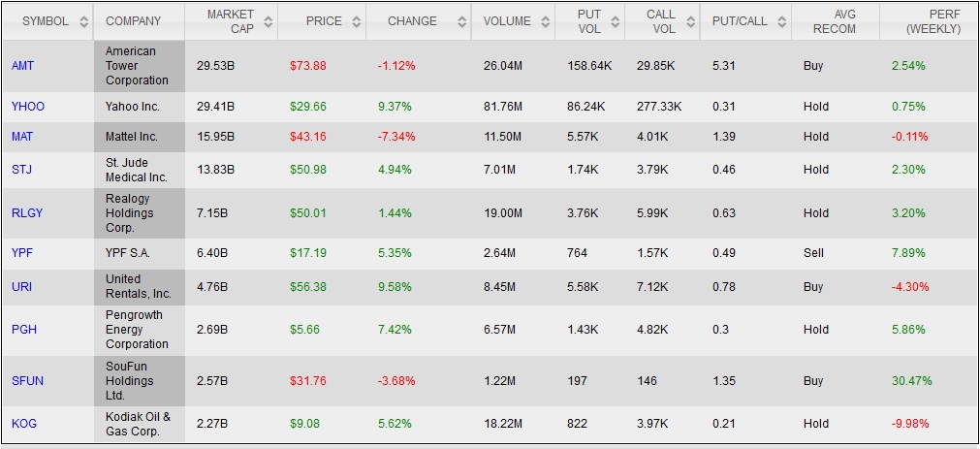
Task: Sort by MARKET CAP arrows
Action: tap(269, 21)
